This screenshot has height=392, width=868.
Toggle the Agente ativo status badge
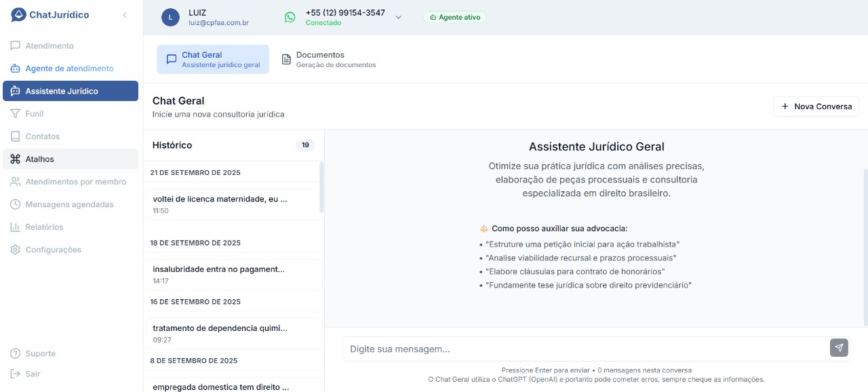click(x=455, y=17)
